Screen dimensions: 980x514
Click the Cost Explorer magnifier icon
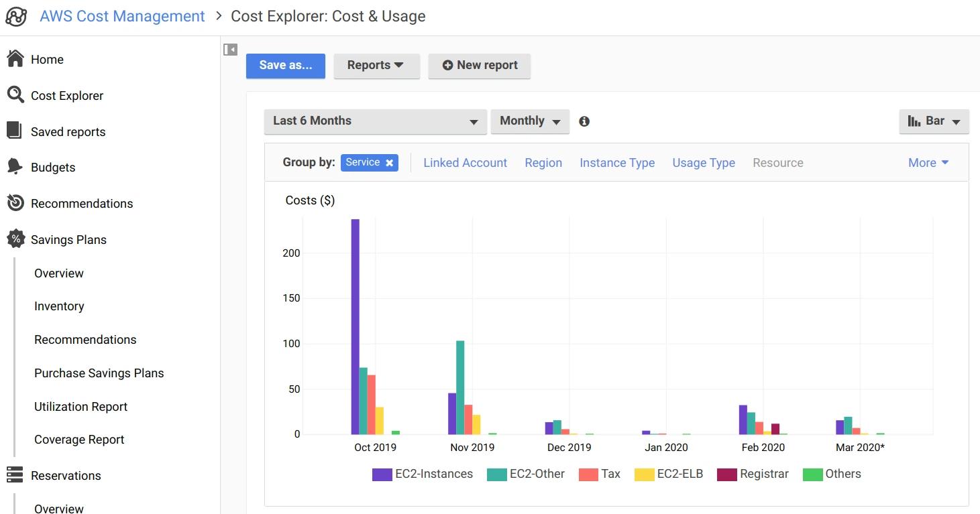(x=15, y=95)
